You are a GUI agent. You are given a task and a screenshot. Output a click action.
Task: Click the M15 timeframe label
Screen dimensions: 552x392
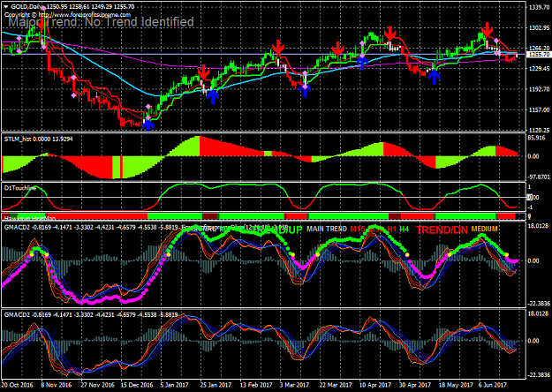(358, 229)
